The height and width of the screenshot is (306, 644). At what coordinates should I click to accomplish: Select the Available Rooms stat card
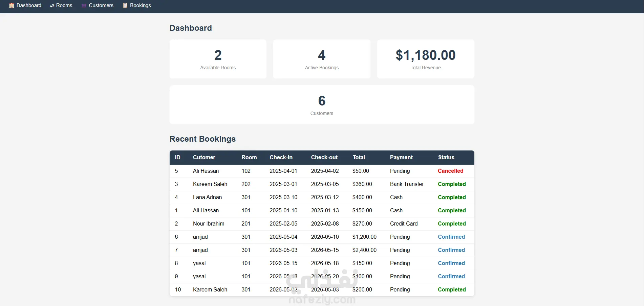218,59
